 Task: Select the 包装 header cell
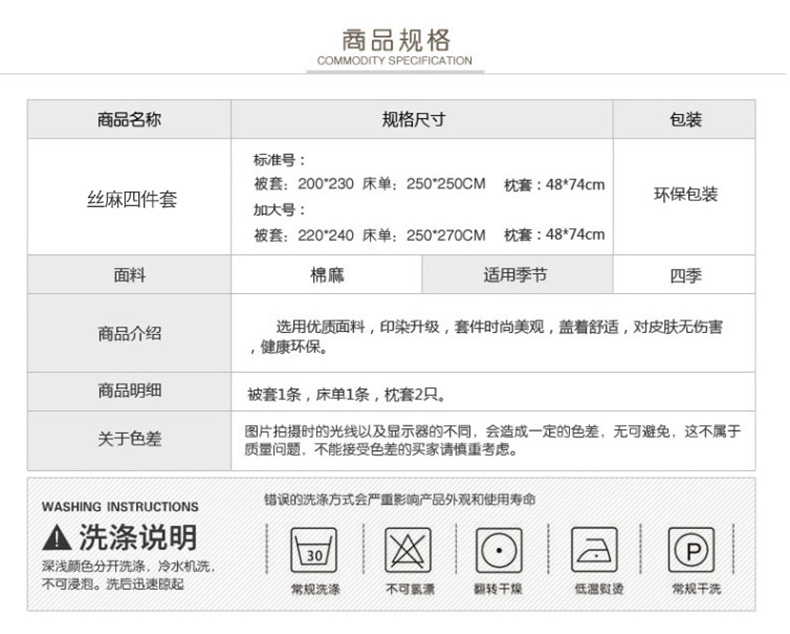click(x=685, y=119)
